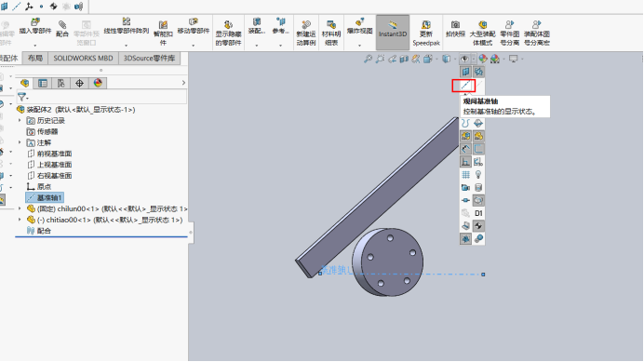Switch to the 布局 (Layout) tab
Image resolution: width=644 pixels, height=362 pixels.
(x=35, y=59)
